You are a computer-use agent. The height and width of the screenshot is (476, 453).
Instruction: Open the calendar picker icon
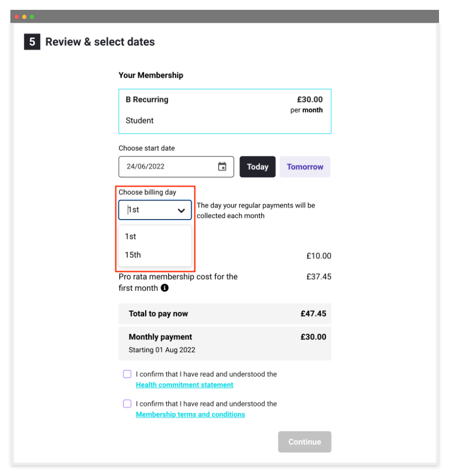(222, 166)
